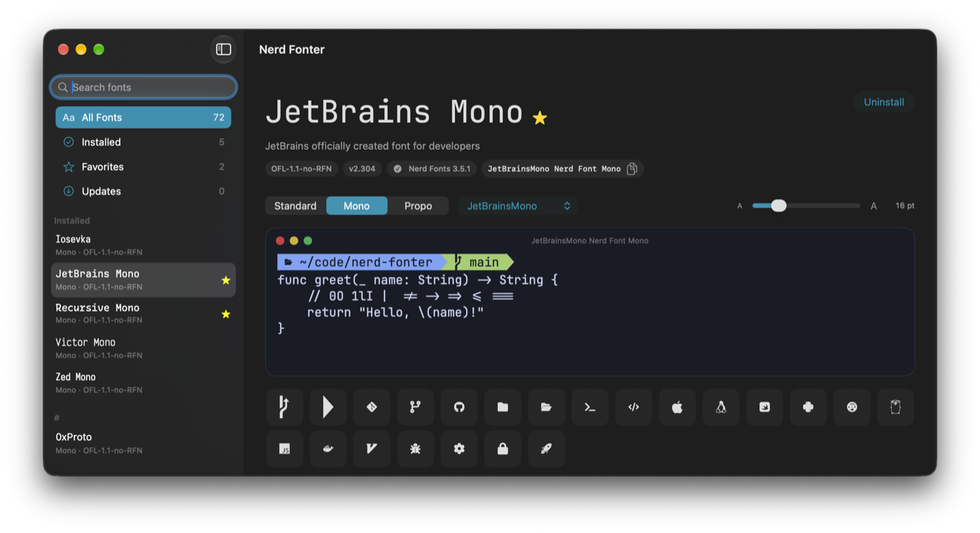Open the Updates category
The height and width of the screenshot is (533, 980).
pos(143,191)
